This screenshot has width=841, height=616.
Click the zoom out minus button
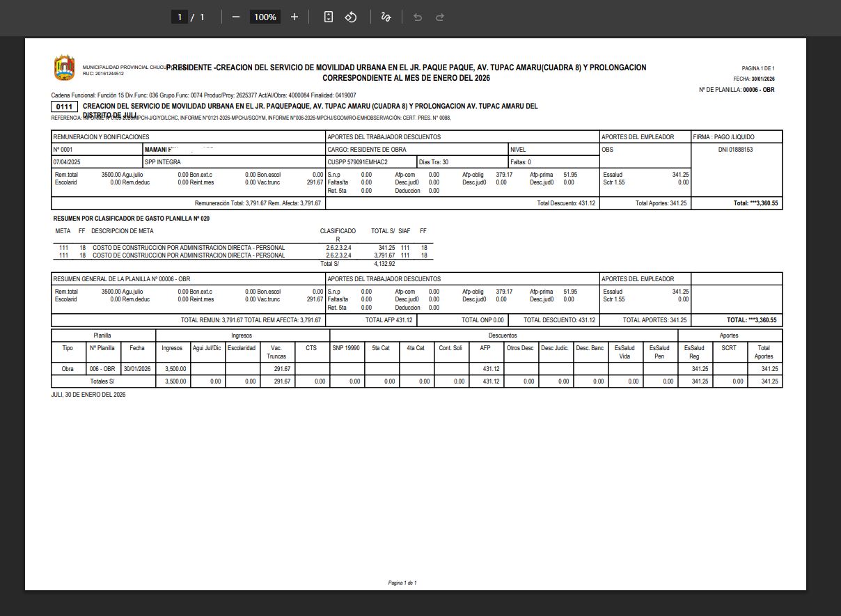point(236,17)
